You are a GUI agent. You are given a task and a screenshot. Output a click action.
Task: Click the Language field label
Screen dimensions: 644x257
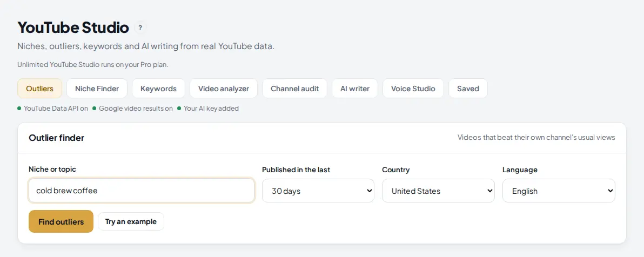coord(520,170)
